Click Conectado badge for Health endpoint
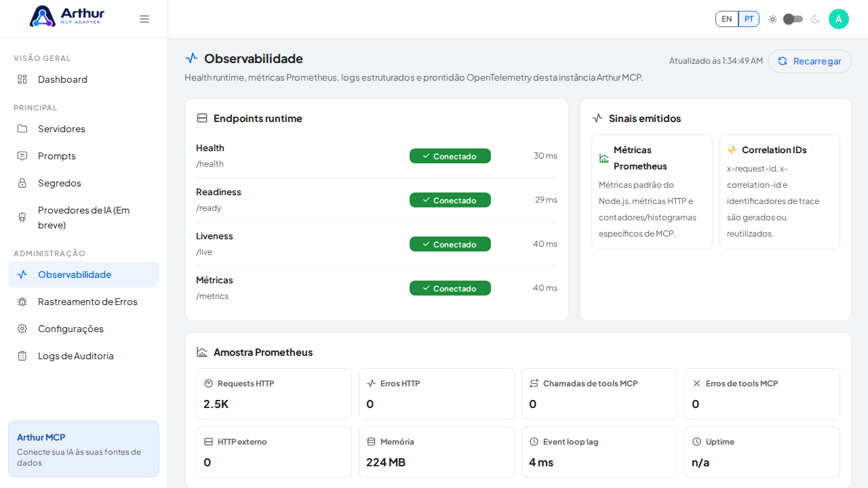 click(450, 156)
